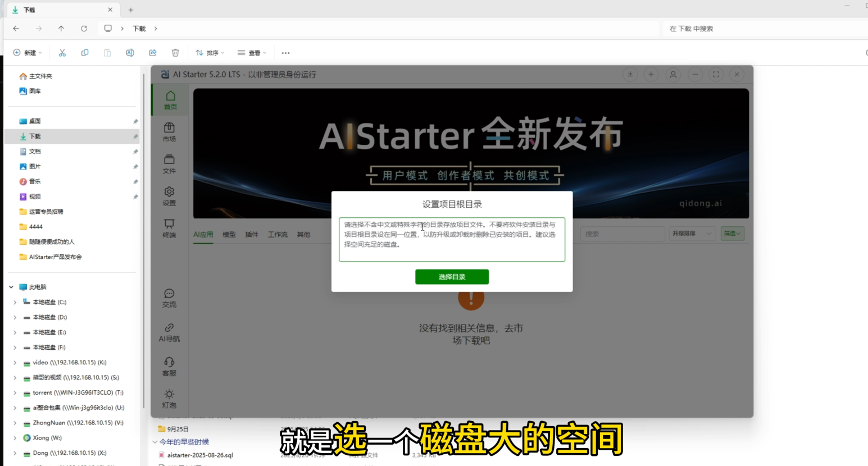Viewport: 868px width, 466px height.
Task: Add a new Explorer tab with plus
Action: 131,10
